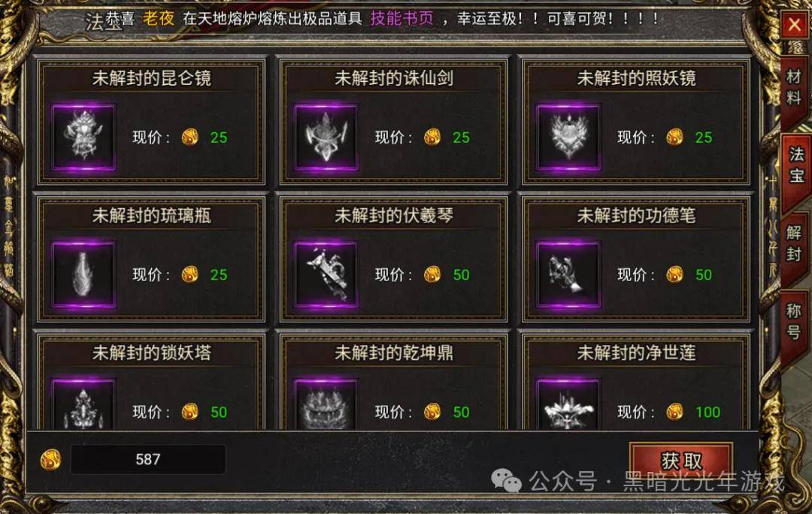Click player name 老夜 in announcement

click(159, 19)
